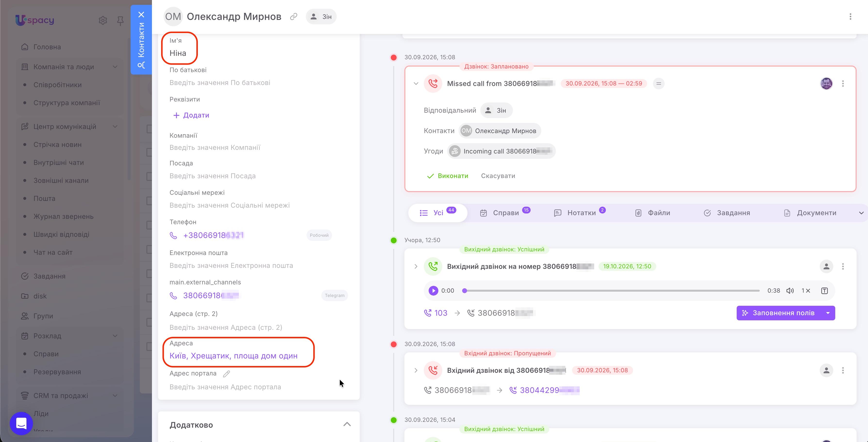
Task: Open the Документи tab
Action: [x=810, y=213]
